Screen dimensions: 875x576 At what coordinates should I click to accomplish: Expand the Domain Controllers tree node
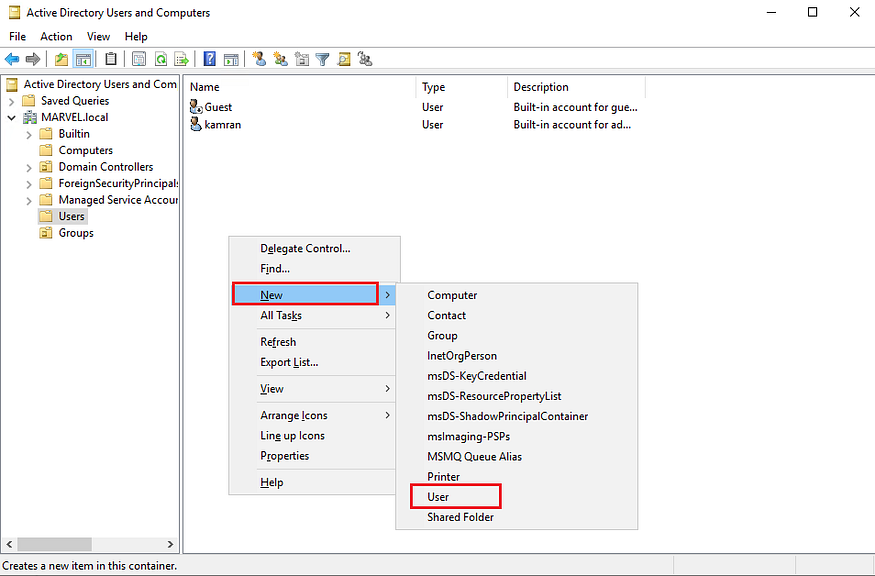(28, 166)
